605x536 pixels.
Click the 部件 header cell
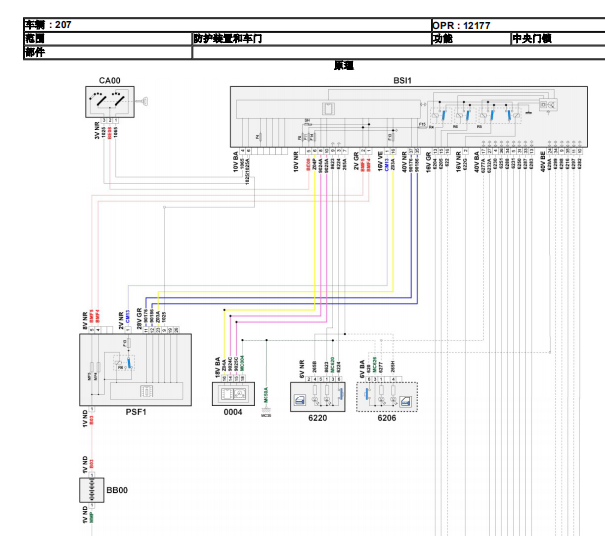(x=108, y=52)
